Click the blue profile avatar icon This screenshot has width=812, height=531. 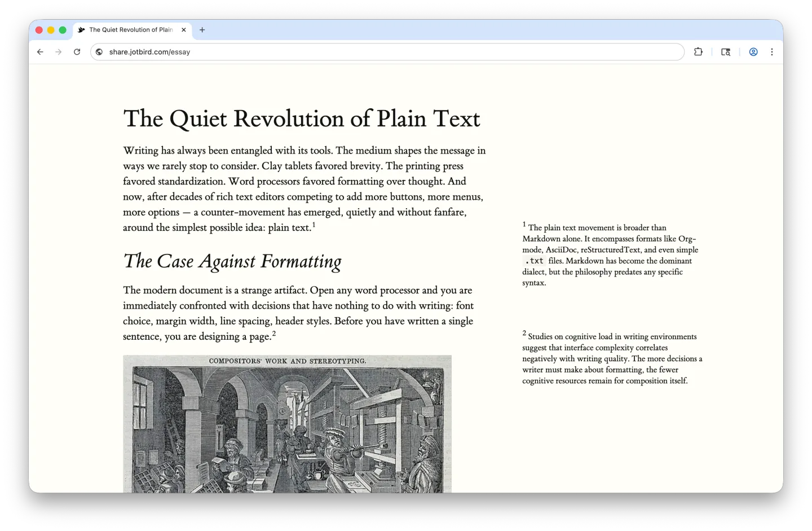point(753,52)
